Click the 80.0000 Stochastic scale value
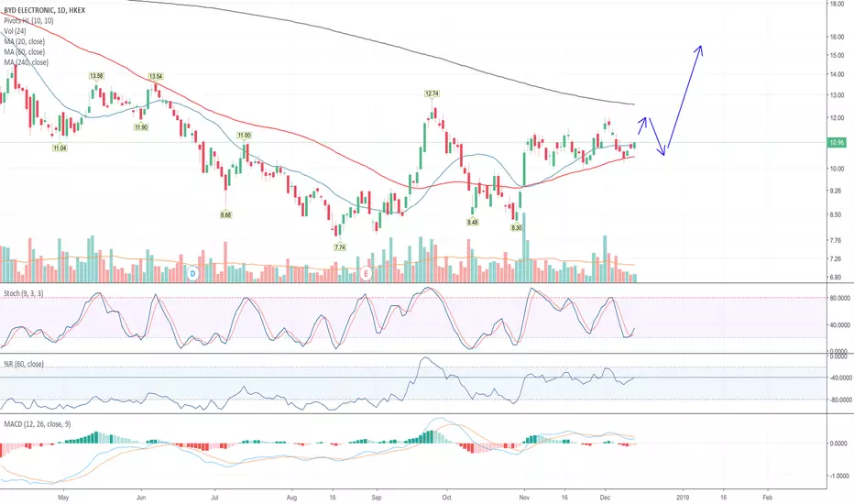854x504 pixels. pyautogui.click(x=839, y=298)
